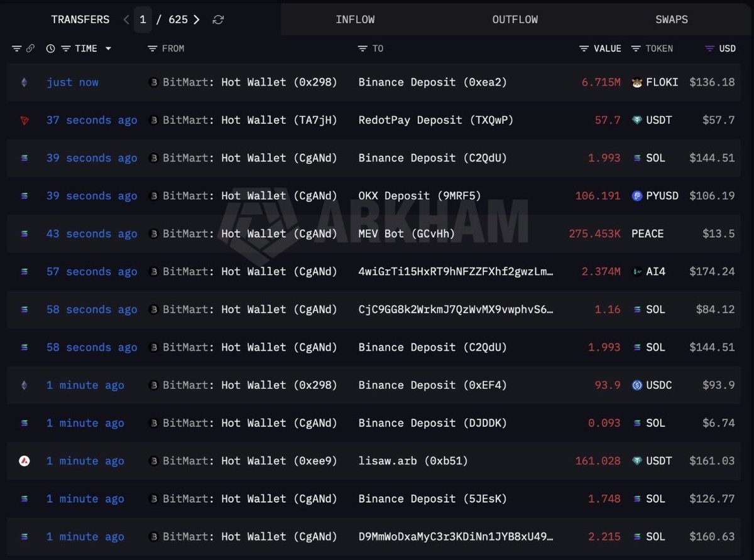Viewport: 754px width, 560px height.
Task: Open Binance Deposit (5JEsK) address
Action: coord(432,498)
